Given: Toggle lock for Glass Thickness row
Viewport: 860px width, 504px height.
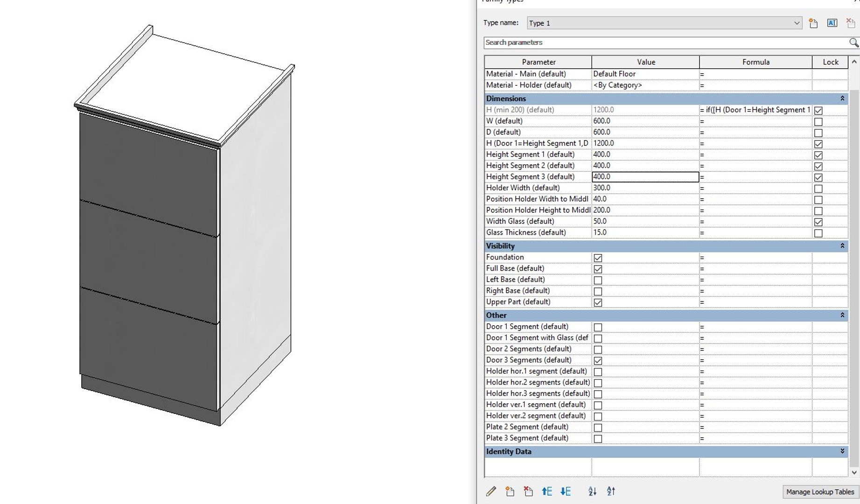Looking at the screenshot, I should click(818, 233).
